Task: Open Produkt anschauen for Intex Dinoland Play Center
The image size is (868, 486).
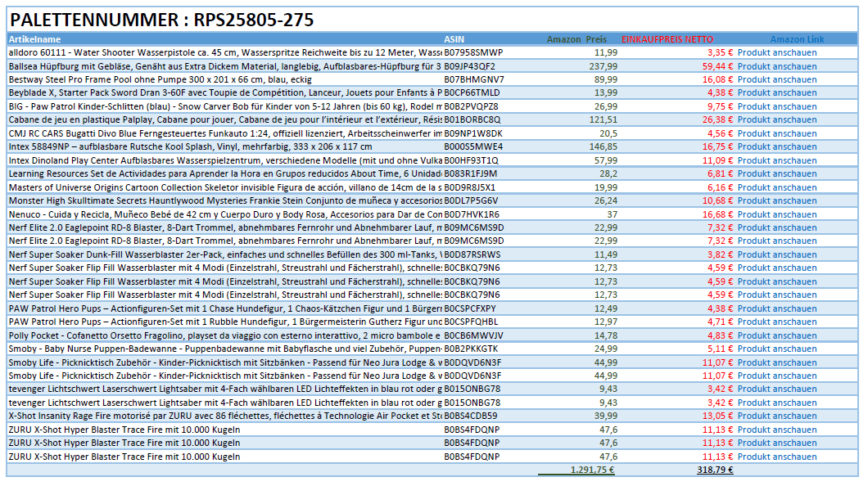Action: (x=776, y=160)
